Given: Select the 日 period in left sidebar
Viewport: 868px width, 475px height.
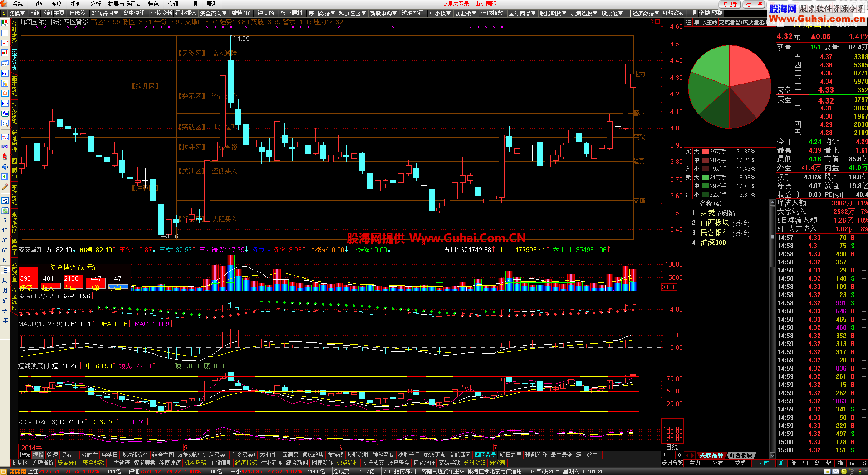Looking at the screenshot, I should tap(5, 271).
